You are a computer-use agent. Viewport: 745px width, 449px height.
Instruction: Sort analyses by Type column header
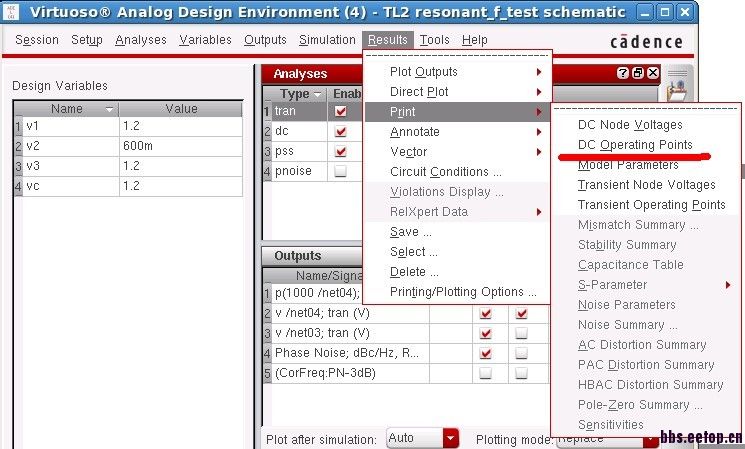click(299, 94)
